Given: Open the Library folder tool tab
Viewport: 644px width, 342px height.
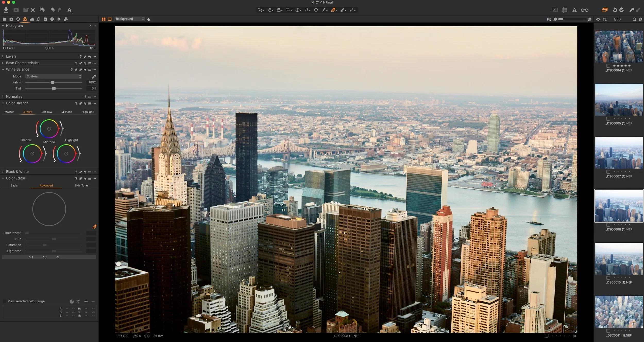Looking at the screenshot, I should pyautogui.click(x=4, y=19).
